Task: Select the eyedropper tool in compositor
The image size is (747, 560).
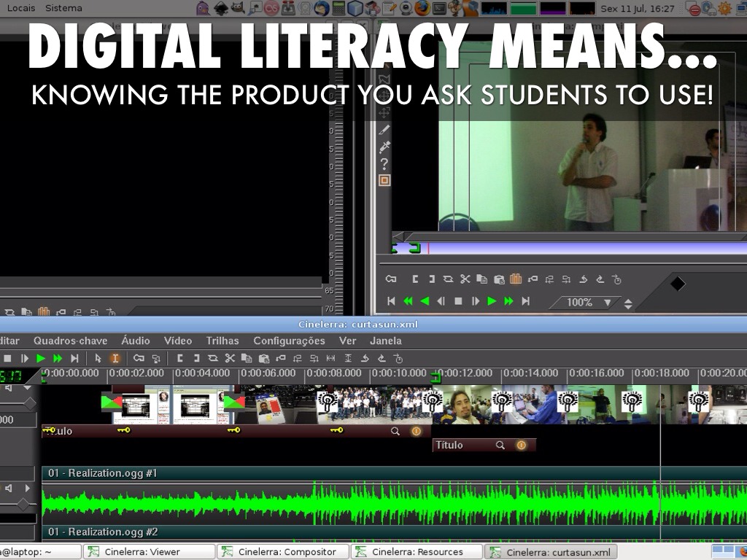Action: tap(384, 147)
